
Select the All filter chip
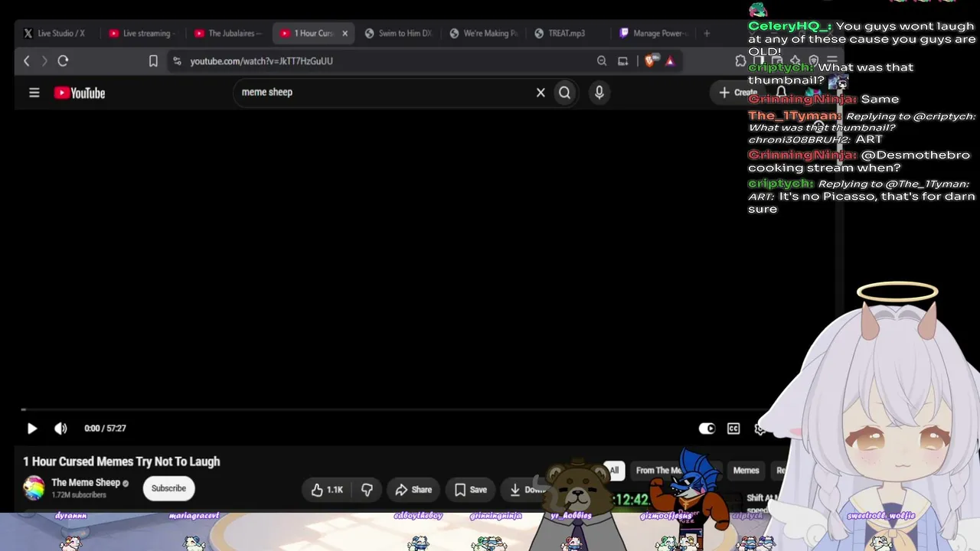(614, 471)
